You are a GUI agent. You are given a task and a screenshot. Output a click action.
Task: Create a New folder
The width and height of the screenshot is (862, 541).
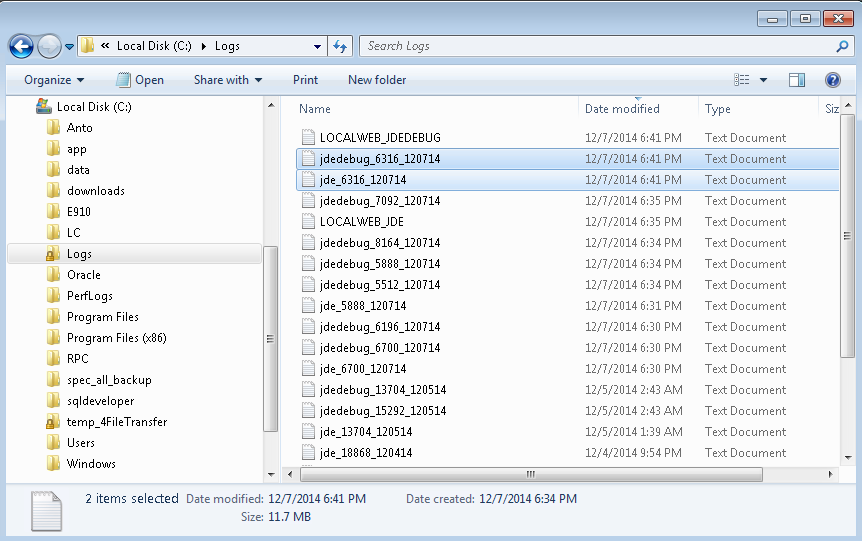(x=377, y=80)
